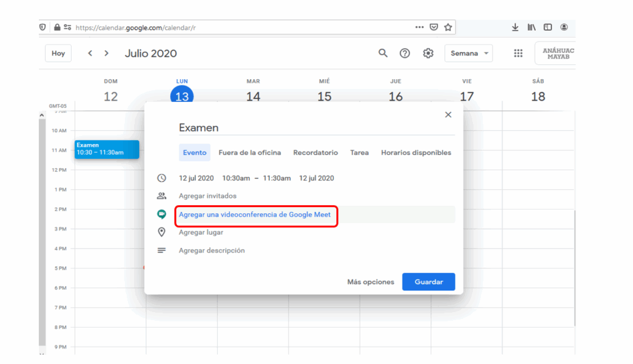Switch to the Recordatorio tab
Screen dimensions: 633x364
point(315,153)
